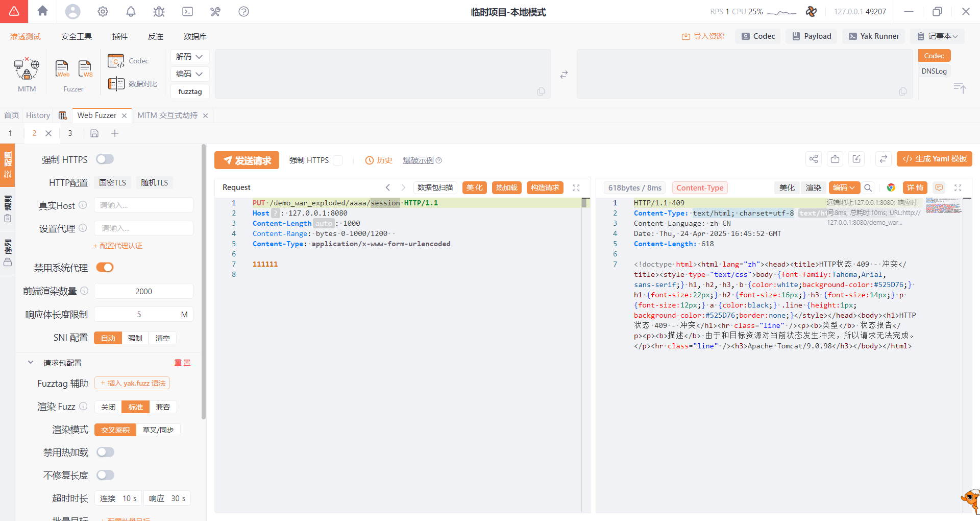Click the Web Fuzzer icon in toolbar
The width and height of the screenshot is (980, 521).
click(x=62, y=68)
